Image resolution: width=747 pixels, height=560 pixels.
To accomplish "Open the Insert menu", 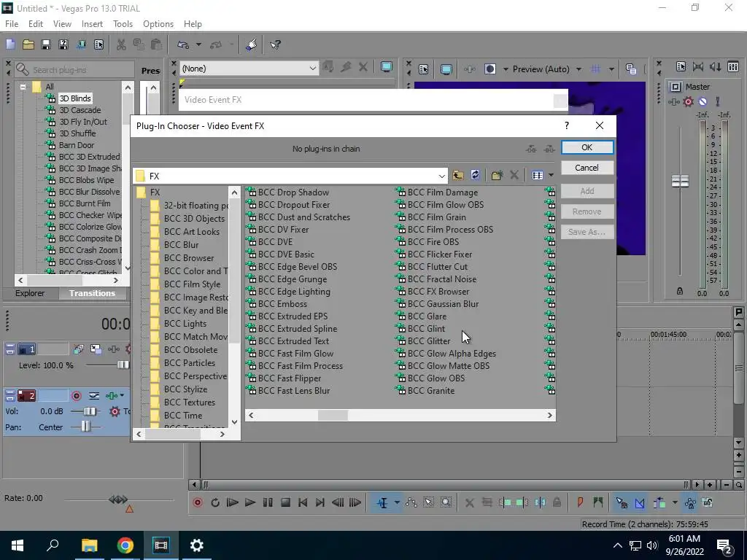I will [92, 24].
